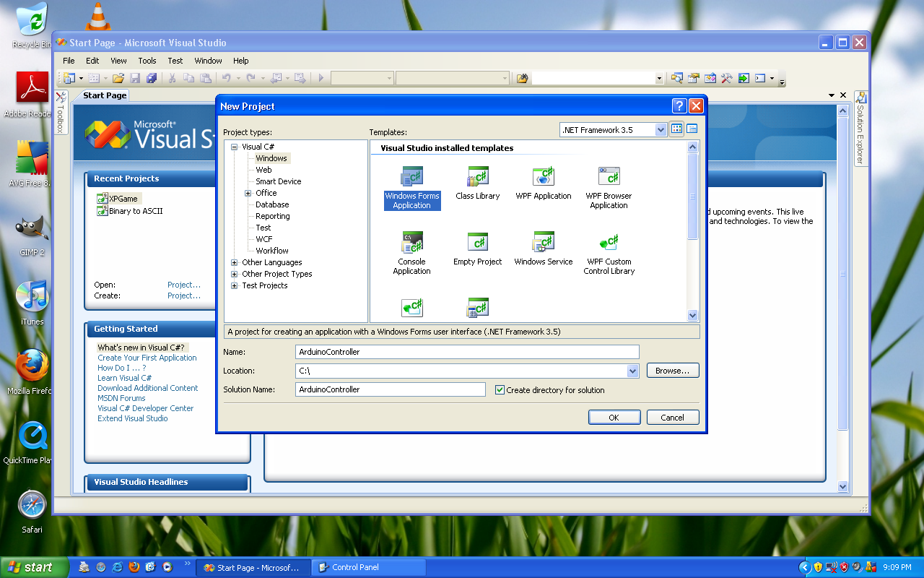Open the Tools menu
Viewport: 924px width, 578px height.
tap(147, 61)
